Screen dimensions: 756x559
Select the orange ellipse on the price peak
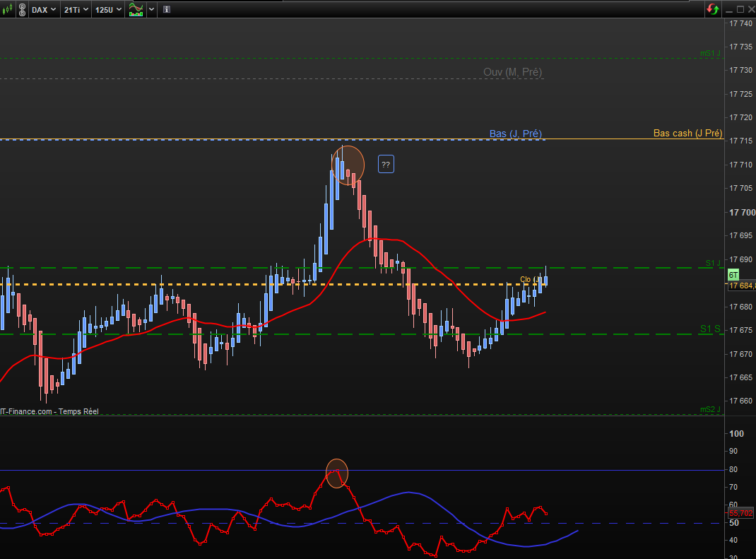[x=348, y=165]
